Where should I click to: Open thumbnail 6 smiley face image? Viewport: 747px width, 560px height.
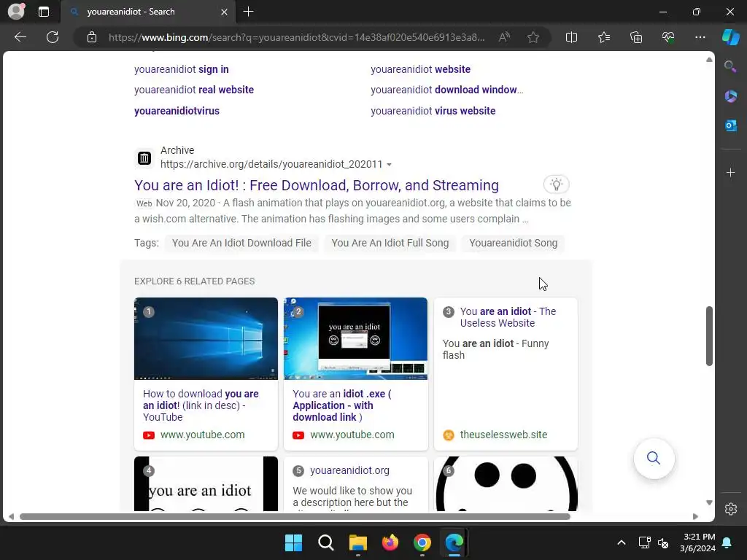click(x=506, y=484)
